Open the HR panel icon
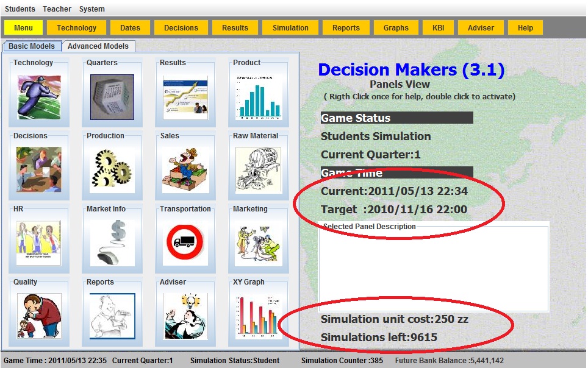Screen dimensions: 588x368 point(39,242)
